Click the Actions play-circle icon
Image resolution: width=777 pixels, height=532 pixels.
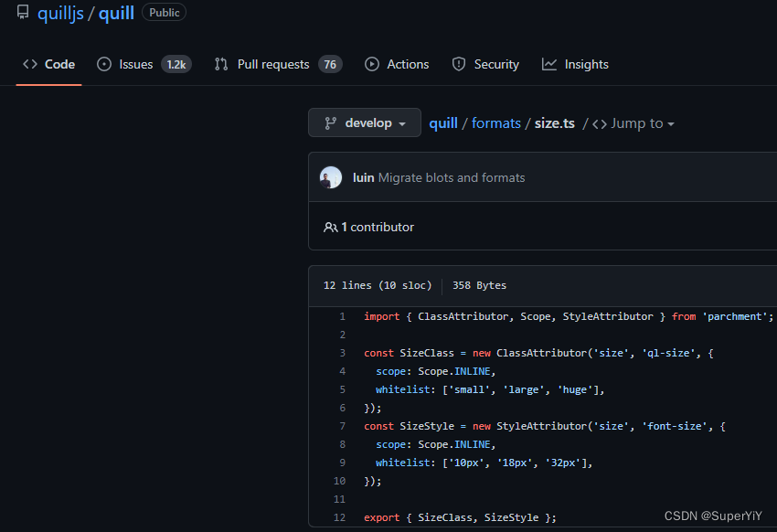coord(372,64)
